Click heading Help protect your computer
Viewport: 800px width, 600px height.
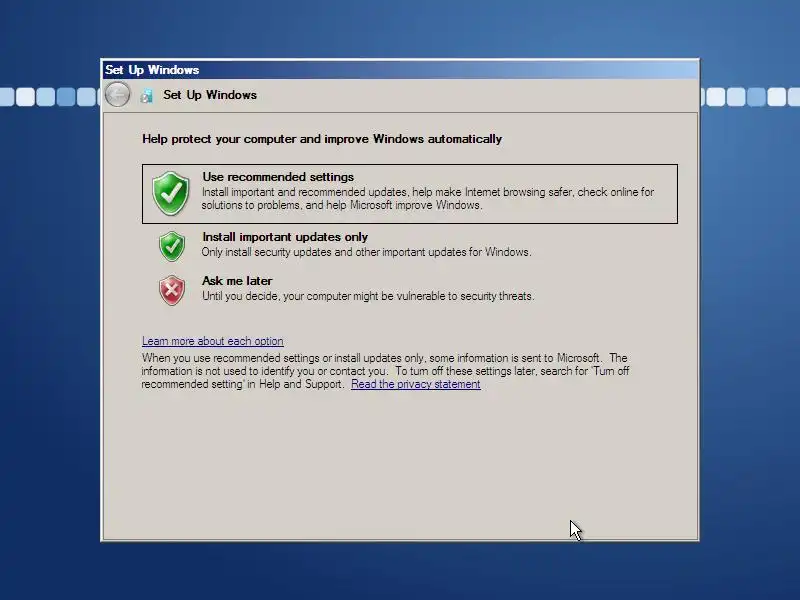322,139
